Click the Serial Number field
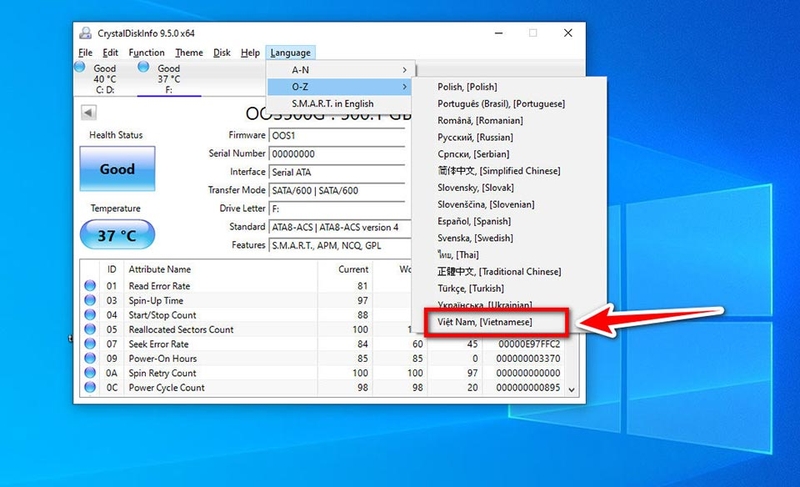 click(x=337, y=154)
